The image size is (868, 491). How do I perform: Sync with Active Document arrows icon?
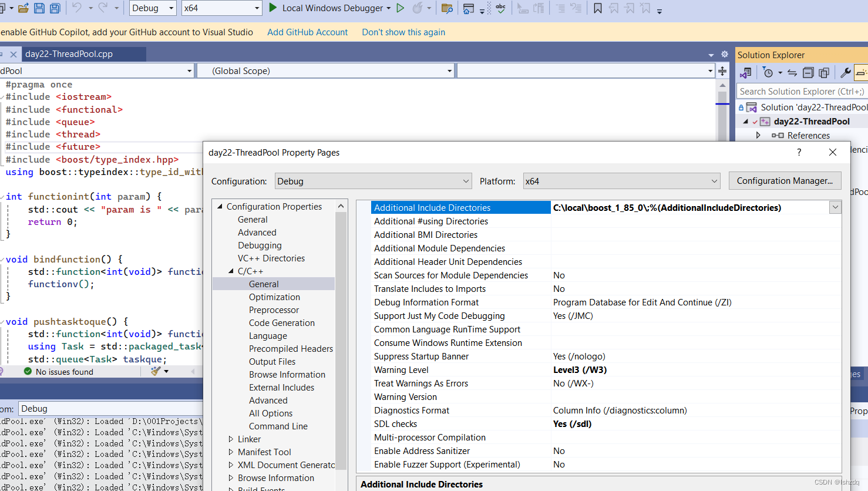792,73
